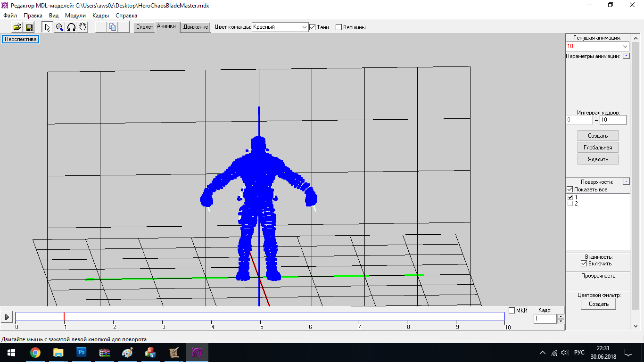
Task: Toggle the Тени shadows checkbox
Action: click(x=312, y=27)
